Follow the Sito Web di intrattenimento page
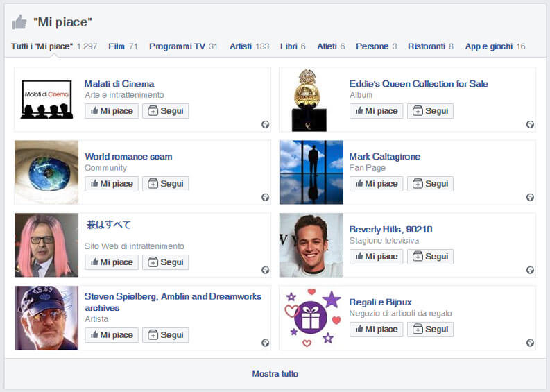Viewport: 550px width, 392px height. point(166,262)
